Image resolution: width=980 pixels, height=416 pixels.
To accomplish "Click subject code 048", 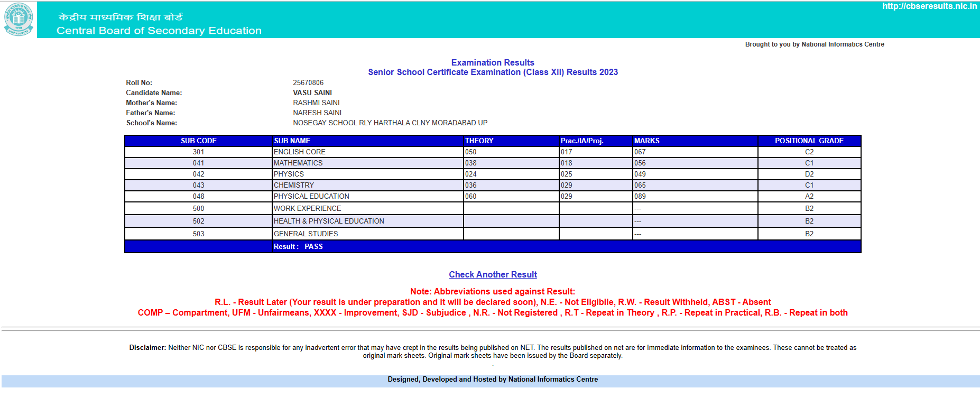I will click(x=199, y=196).
